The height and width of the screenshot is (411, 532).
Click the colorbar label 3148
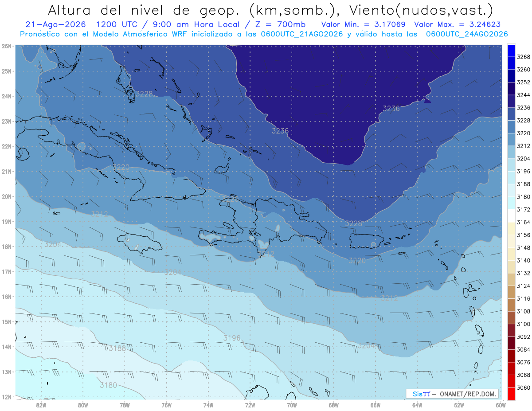pos(524,247)
